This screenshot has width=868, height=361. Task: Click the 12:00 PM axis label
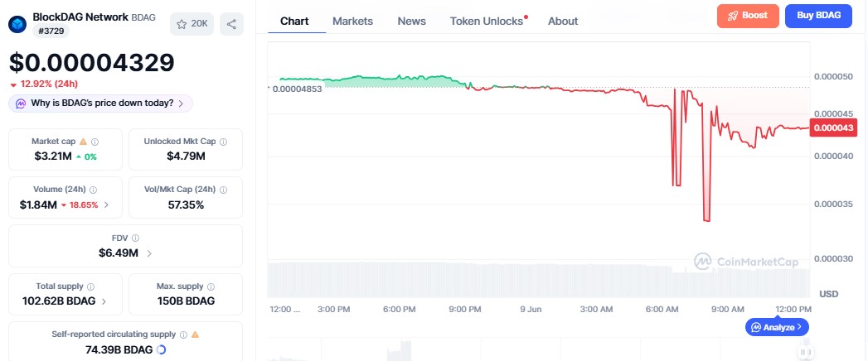pyautogui.click(x=792, y=309)
